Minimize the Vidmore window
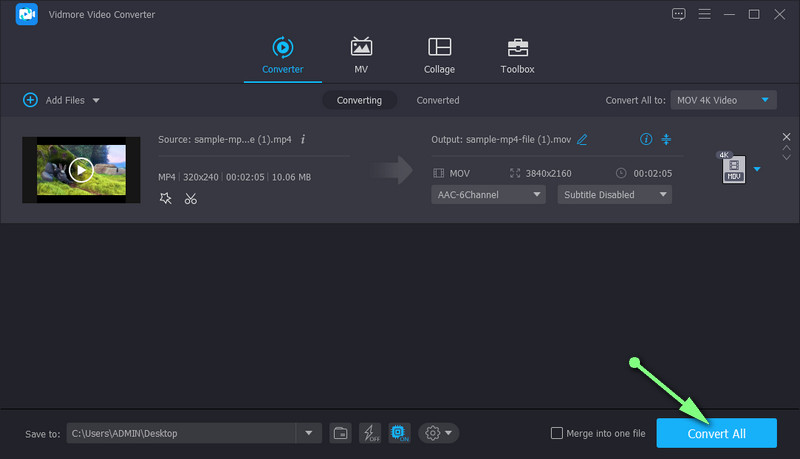The height and width of the screenshot is (459, 800). [729, 14]
